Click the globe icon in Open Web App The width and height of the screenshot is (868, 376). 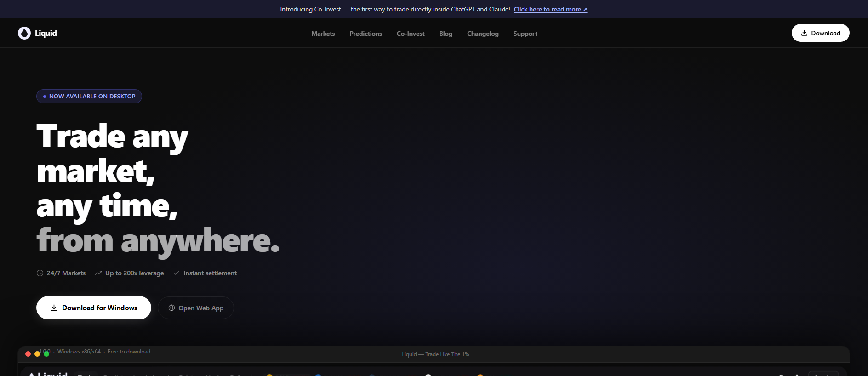[x=171, y=308]
